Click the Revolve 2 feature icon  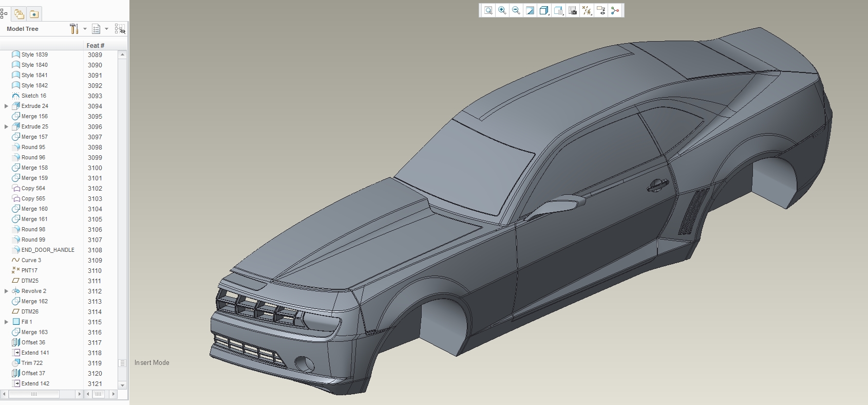(16, 291)
